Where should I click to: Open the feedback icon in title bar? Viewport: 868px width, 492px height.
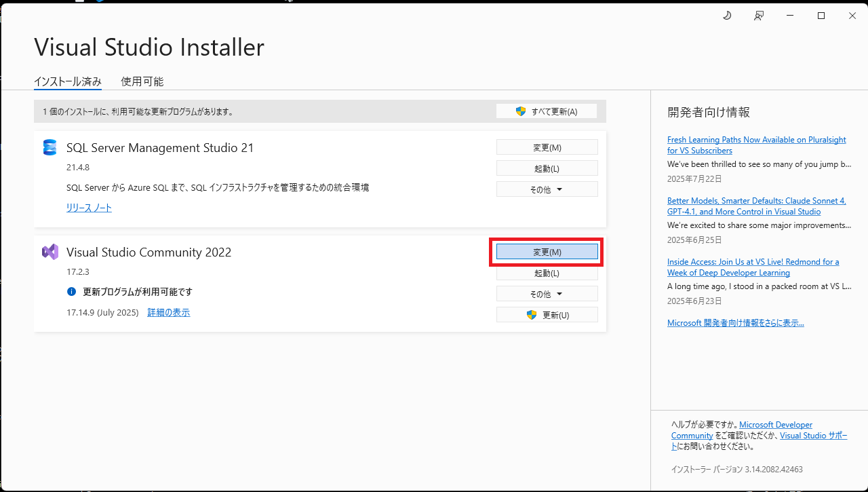pyautogui.click(x=759, y=16)
